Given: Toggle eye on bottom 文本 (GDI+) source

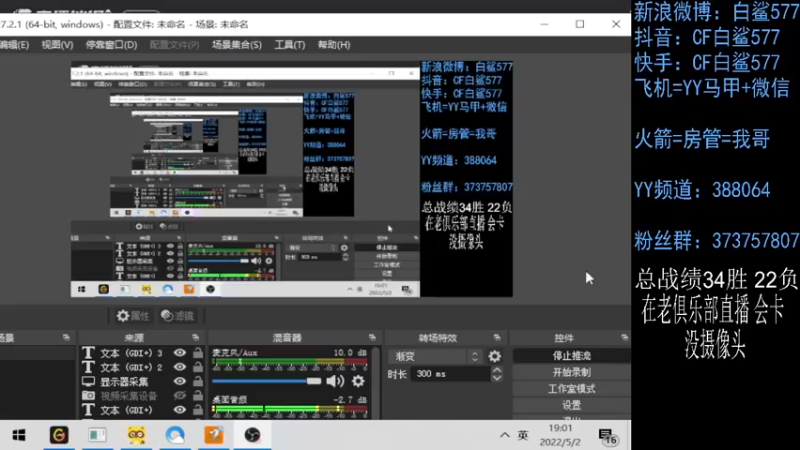Looking at the screenshot, I should click(x=180, y=410).
